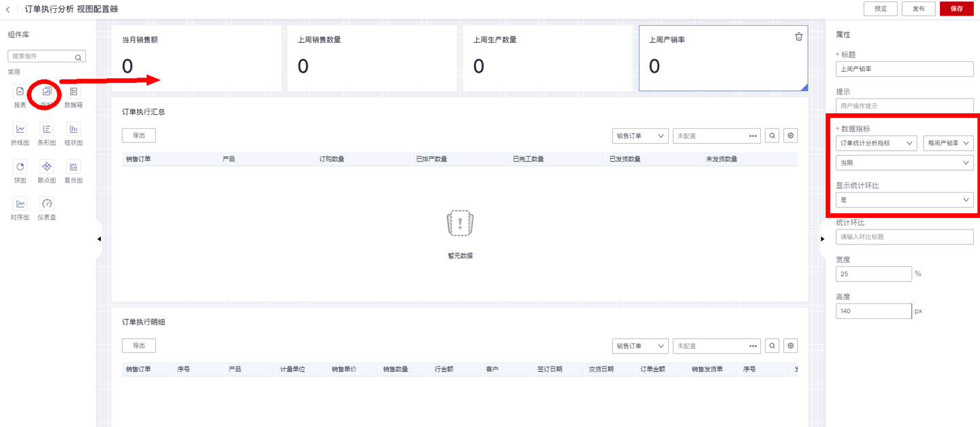Click the 保存 save button
The width and height of the screenshot is (980, 427).
[x=956, y=9]
